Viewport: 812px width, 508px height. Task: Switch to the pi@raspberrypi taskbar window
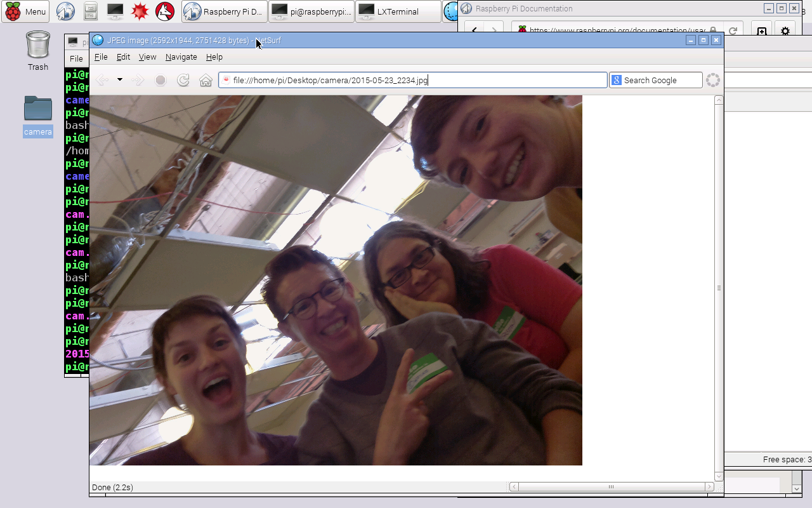[311, 11]
